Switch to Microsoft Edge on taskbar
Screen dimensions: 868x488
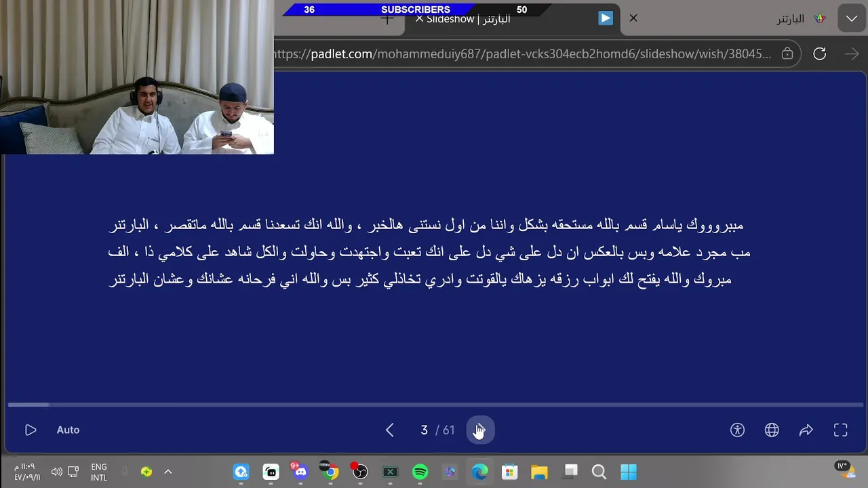coord(479,472)
